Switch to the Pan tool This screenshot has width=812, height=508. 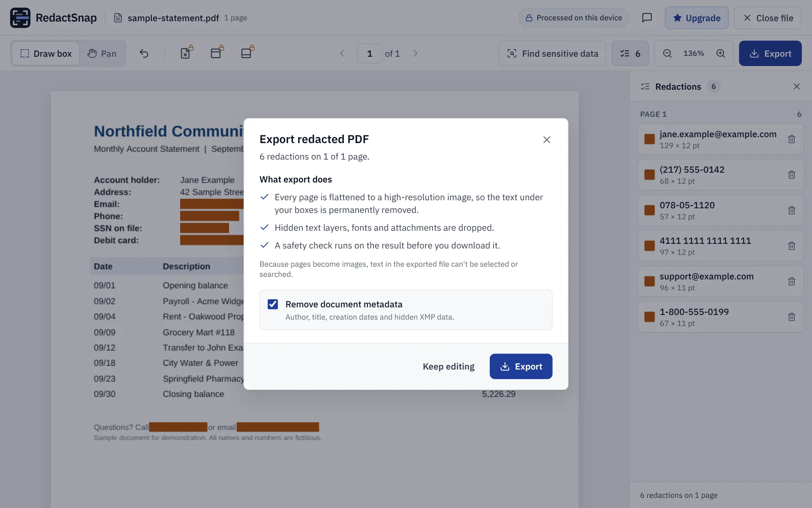[x=102, y=53]
